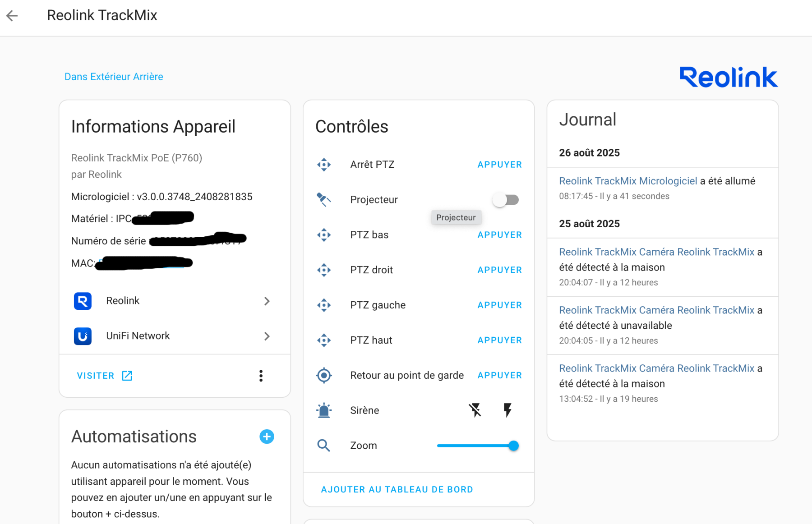Screen dimensions: 812x524
Task: Go back using the arrow icon
Action: pyautogui.click(x=12, y=16)
